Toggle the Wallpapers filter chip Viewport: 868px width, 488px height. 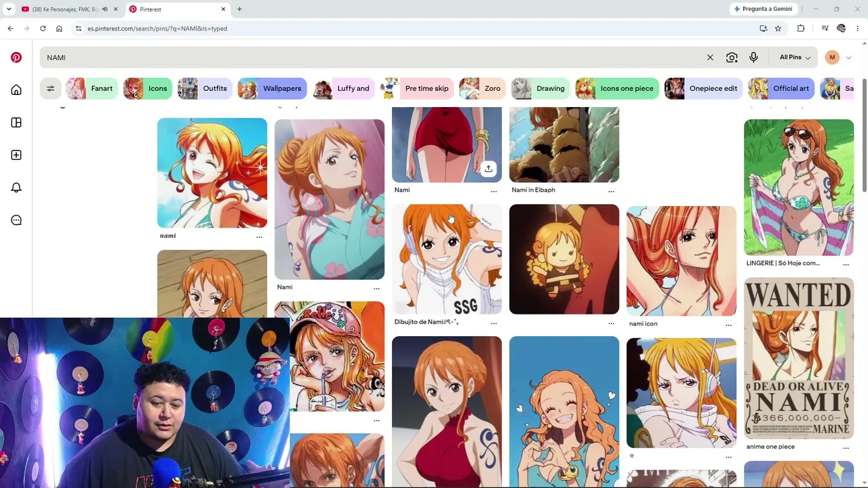[x=272, y=89]
